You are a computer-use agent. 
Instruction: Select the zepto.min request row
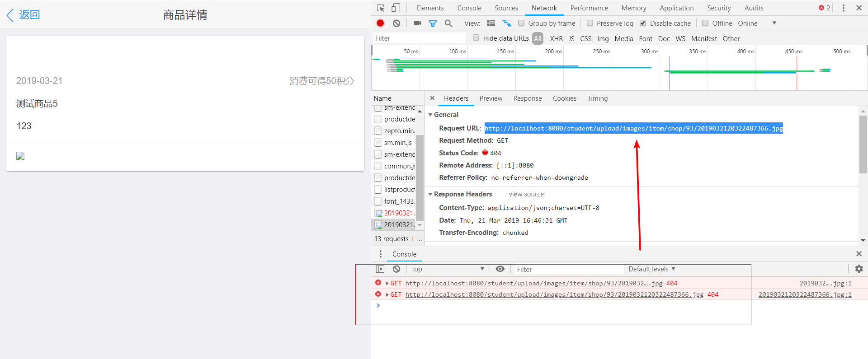[x=394, y=131]
